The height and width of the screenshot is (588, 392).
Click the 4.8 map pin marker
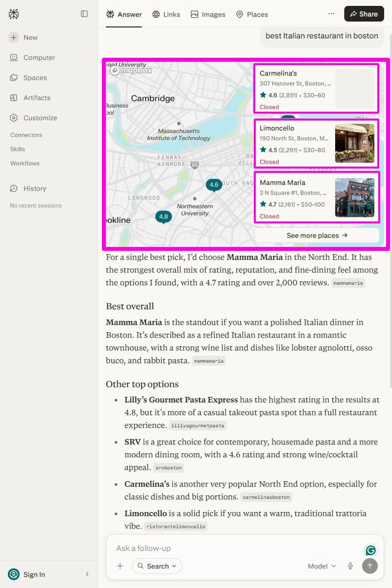click(x=163, y=217)
